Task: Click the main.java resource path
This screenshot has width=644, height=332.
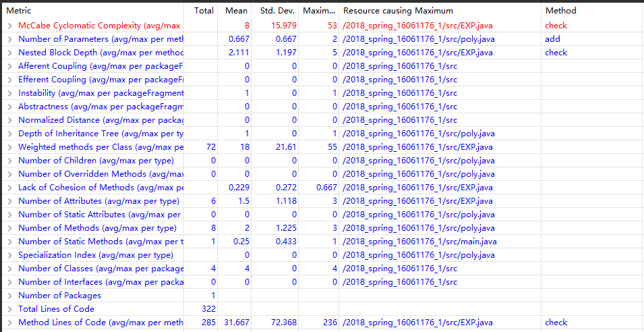Action: [419, 242]
